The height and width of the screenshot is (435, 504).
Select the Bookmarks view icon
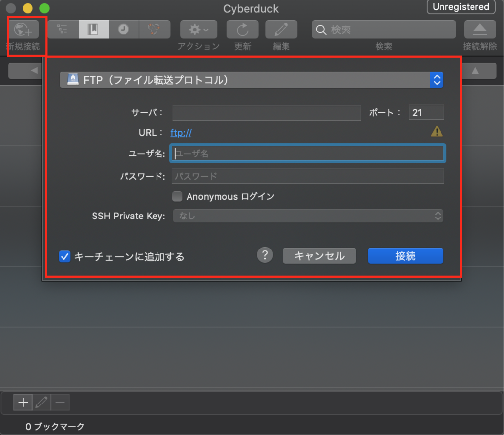point(94,30)
